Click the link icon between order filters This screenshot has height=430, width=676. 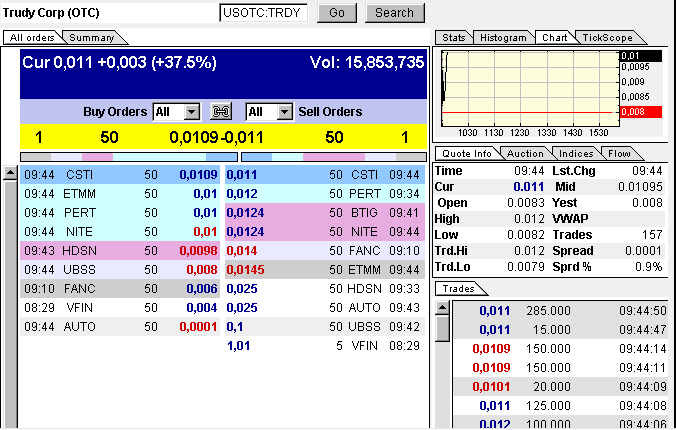(221, 112)
